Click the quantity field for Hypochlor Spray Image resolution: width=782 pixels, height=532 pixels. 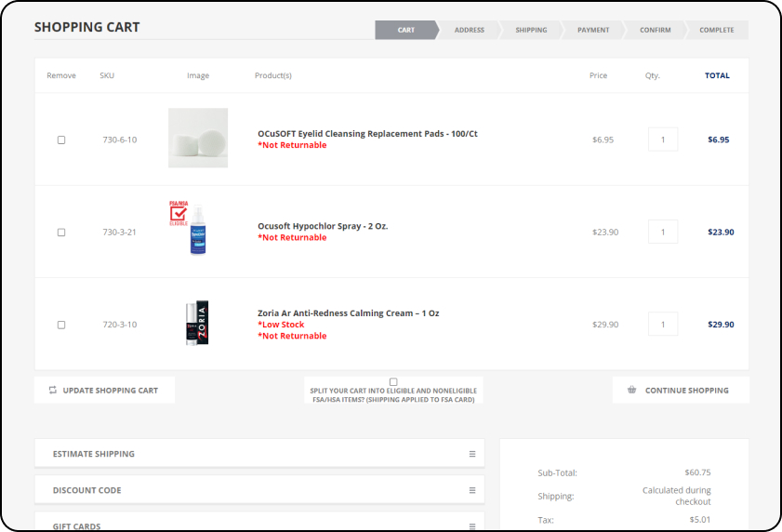click(663, 232)
